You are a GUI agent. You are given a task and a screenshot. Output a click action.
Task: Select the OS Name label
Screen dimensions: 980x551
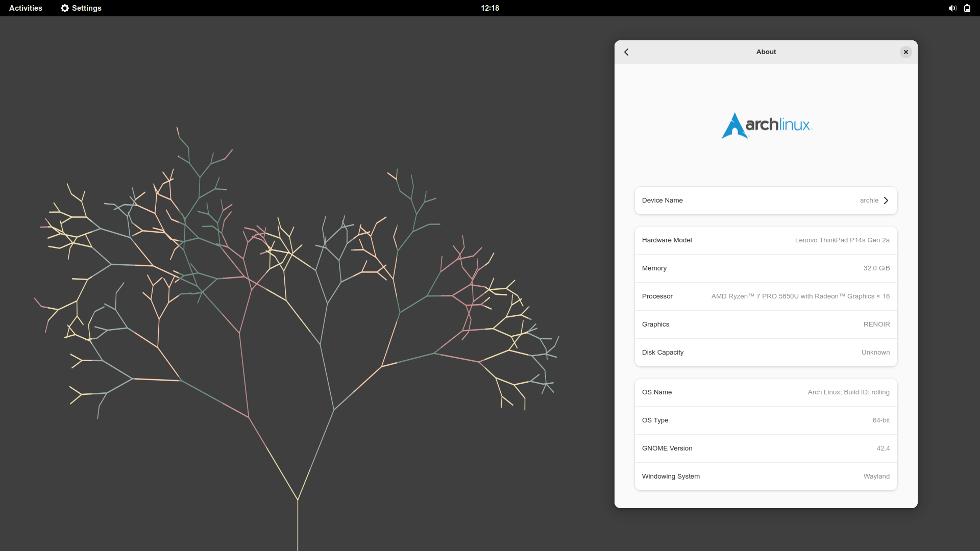(x=656, y=392)
